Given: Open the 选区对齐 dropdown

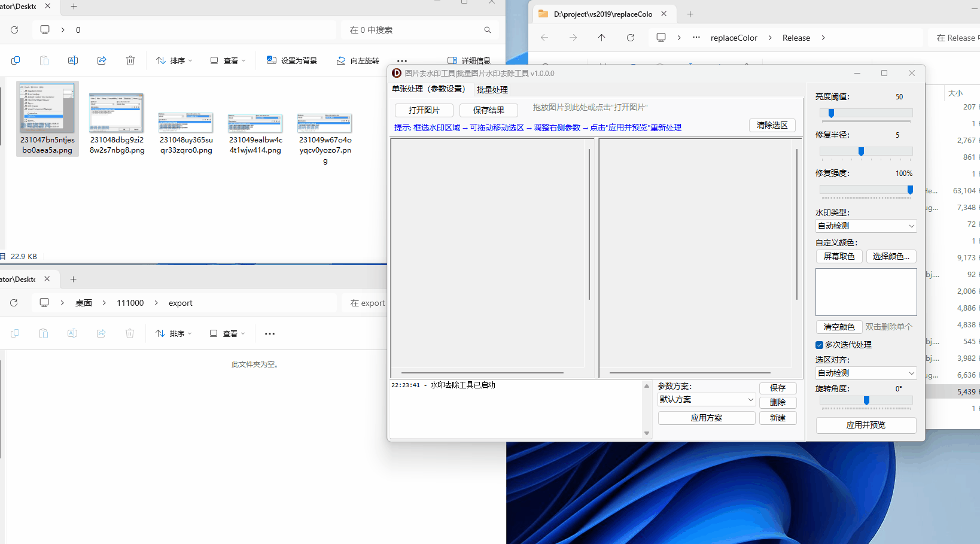Looking at the screenshot, I should (x=866, y=373).
